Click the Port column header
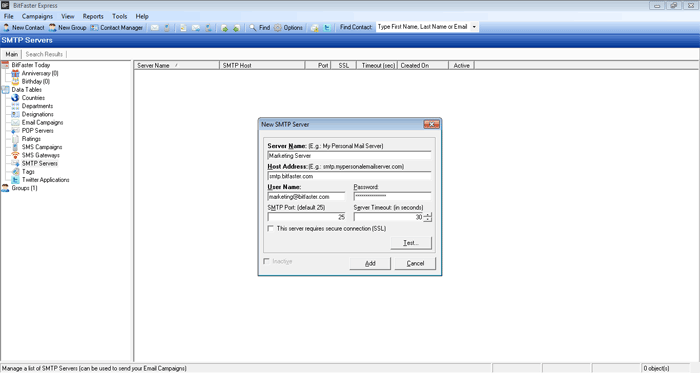Image resolution: width=700 pixels, height=373 pixels. [318, 66]
